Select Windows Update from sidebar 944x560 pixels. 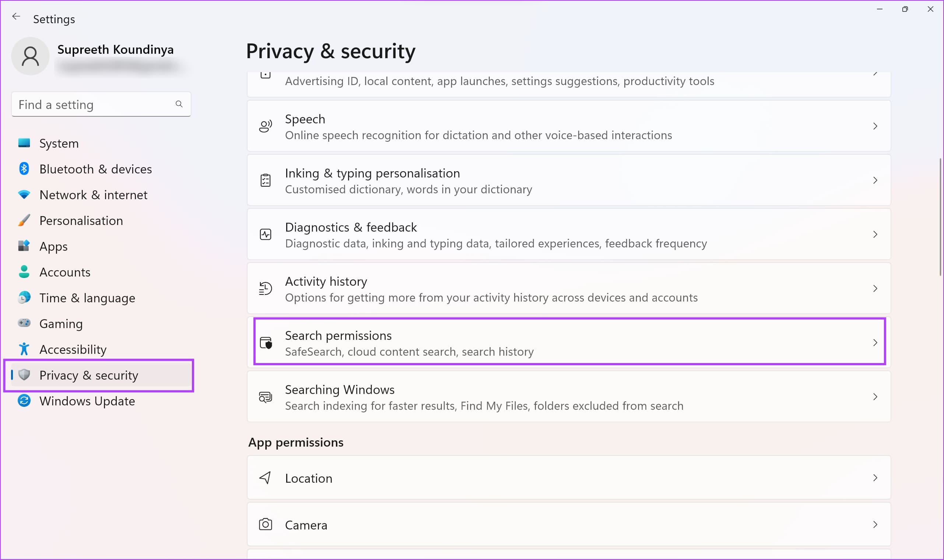click(87, 401)
